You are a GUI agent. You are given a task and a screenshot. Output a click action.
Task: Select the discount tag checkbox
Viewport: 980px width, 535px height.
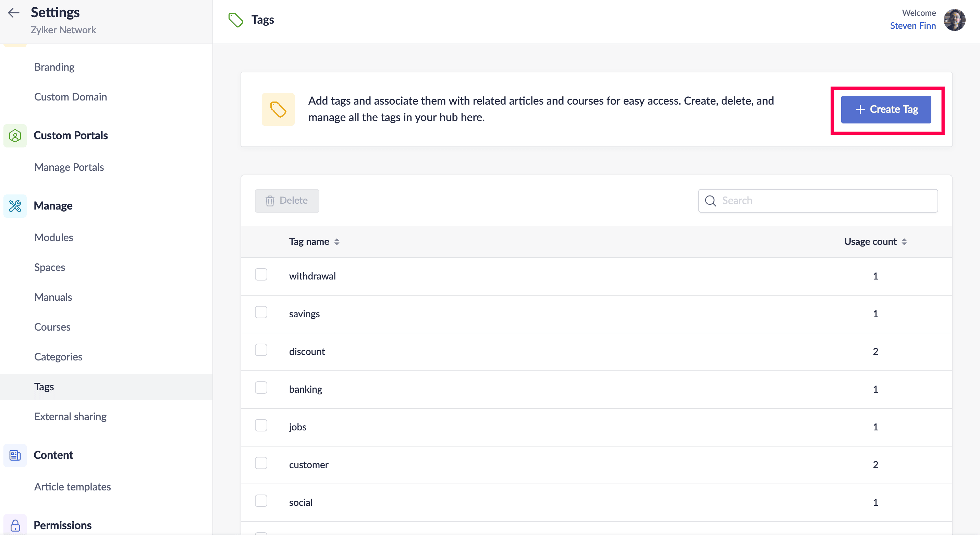pos(261,350)
